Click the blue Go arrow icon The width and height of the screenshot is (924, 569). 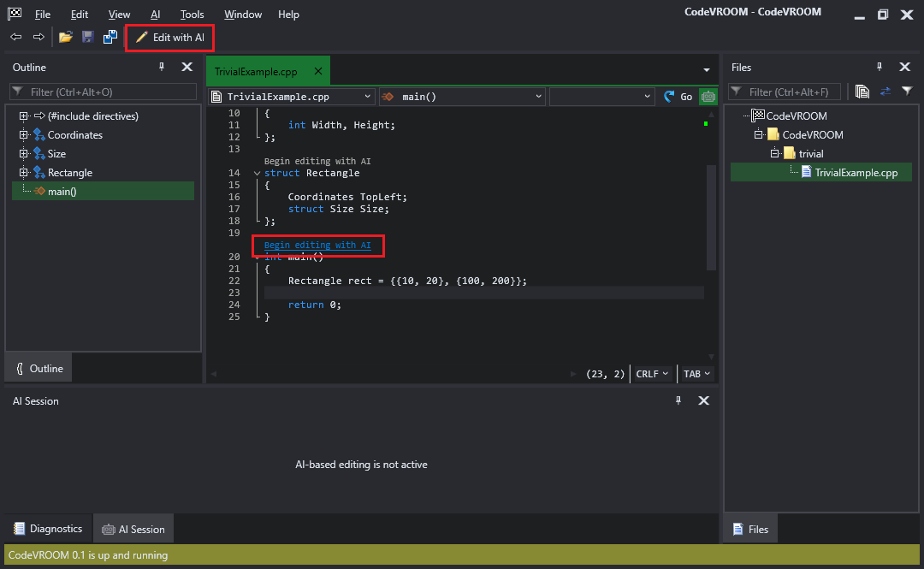(669, 97)
